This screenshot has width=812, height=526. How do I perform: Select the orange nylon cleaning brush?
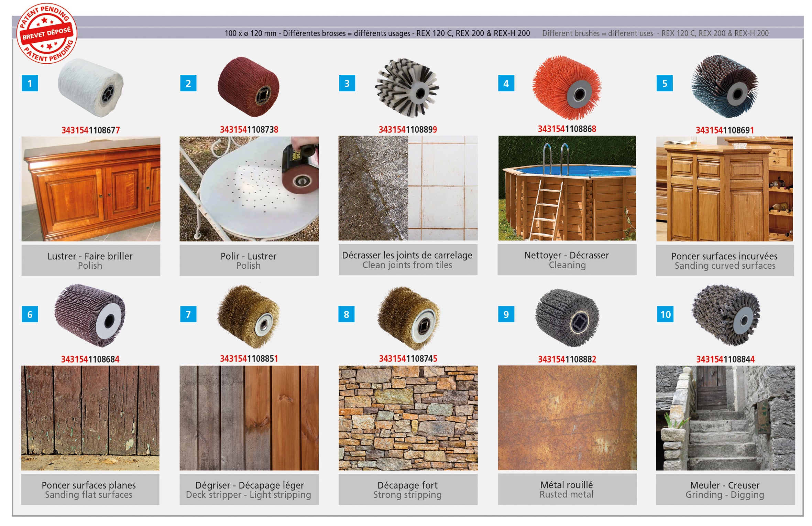(x=567, y=88)
